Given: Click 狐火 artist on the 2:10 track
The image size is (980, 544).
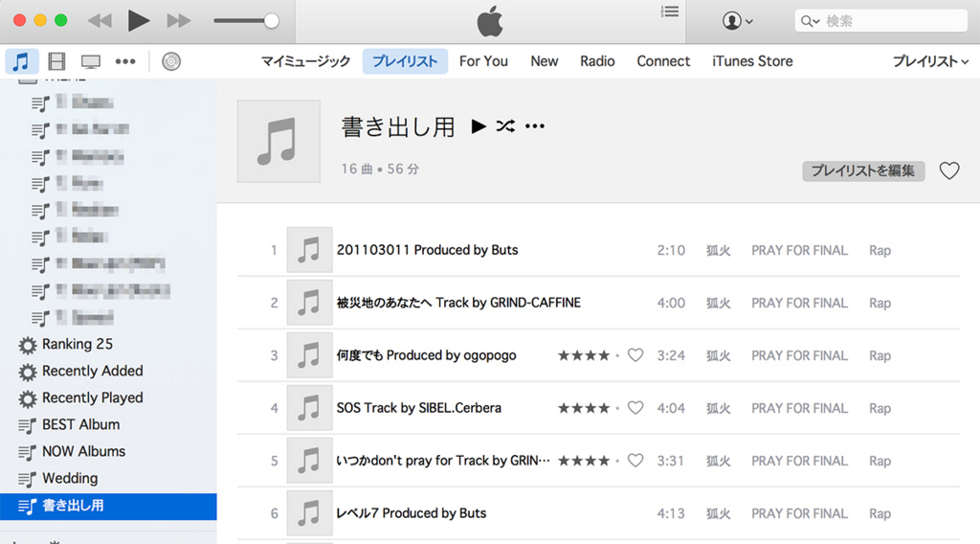Looking at the screenshot, I should [x=718, y=250].
